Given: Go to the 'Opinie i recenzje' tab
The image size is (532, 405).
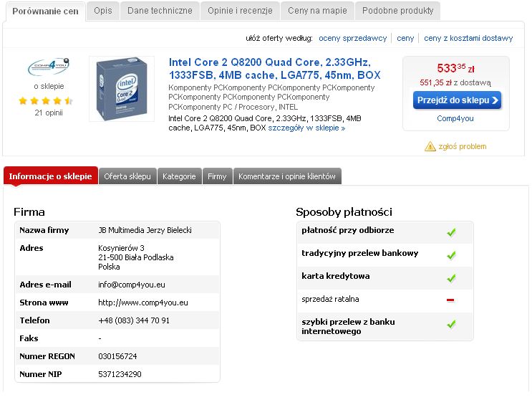Looking at the screenshot, I should (240, 11).
